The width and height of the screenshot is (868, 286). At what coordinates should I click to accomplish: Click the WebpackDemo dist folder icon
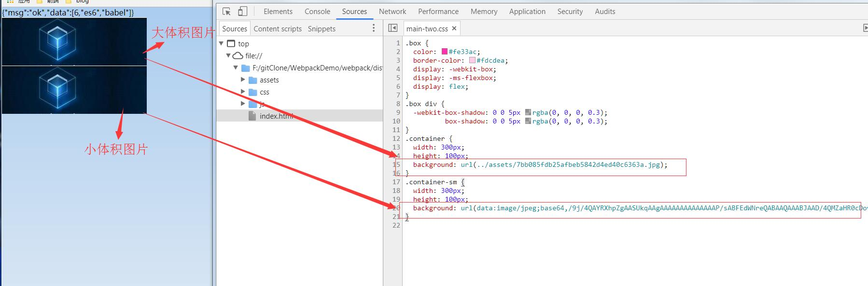pyautogui.click(x=245, y=68)
